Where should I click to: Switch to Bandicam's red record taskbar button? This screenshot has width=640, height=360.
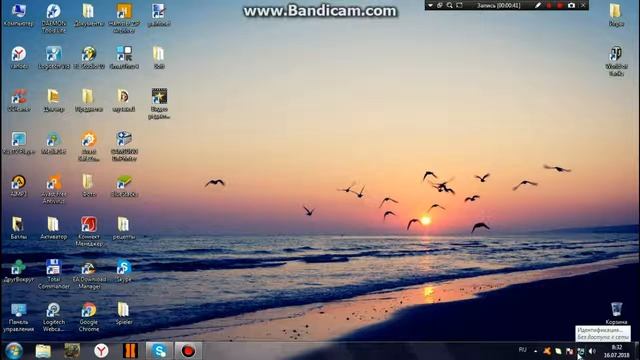[x=188, y=351]
